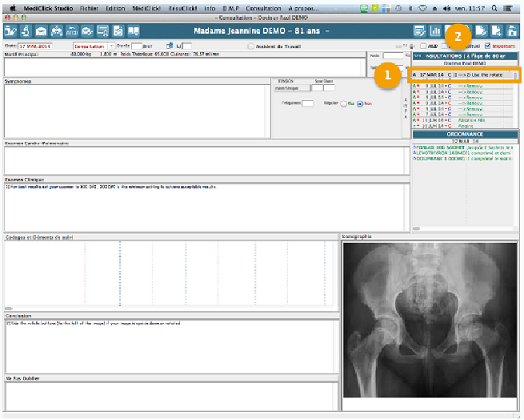
Task: Click the document with pencil icon
Action: [481, 31]
